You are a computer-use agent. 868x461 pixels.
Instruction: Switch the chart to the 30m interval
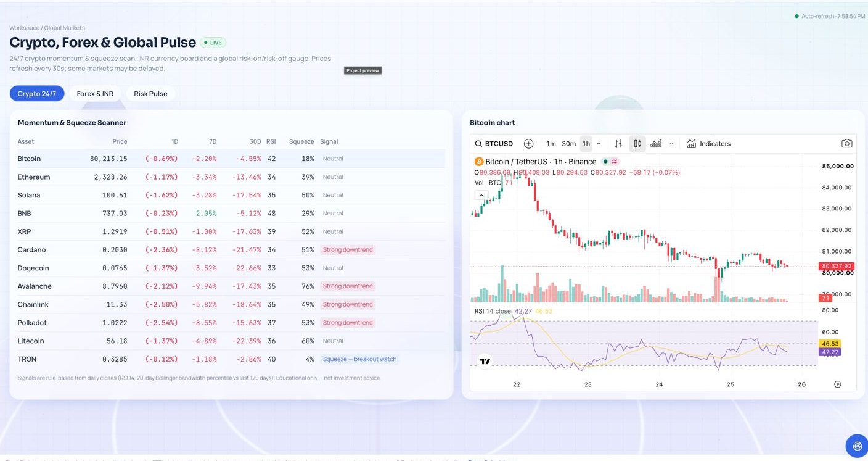tap(568, 144)
